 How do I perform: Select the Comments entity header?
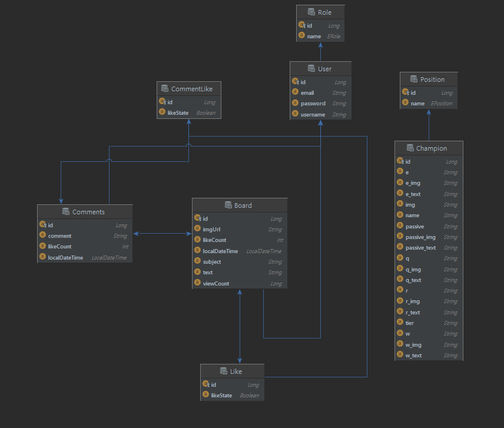click(x=85, y=212)
